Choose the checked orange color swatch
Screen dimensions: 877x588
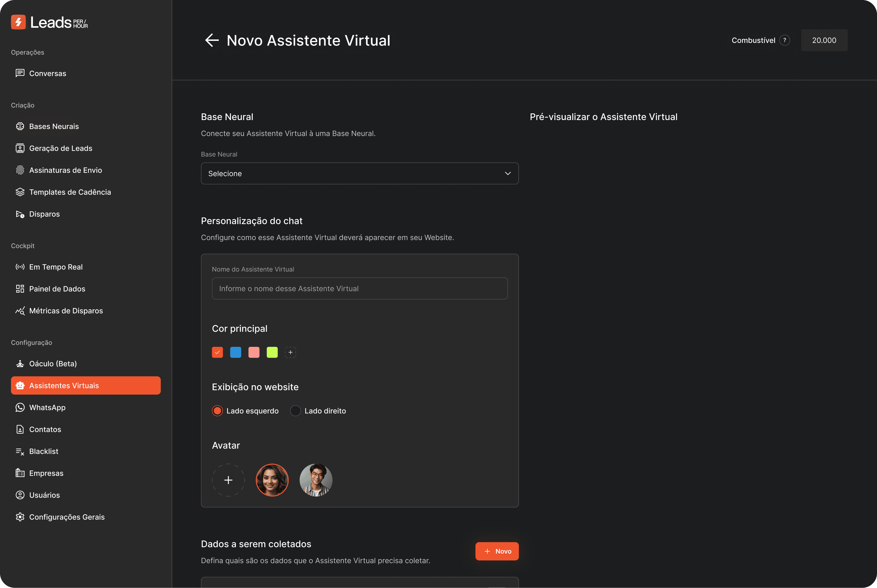point(217,352)
